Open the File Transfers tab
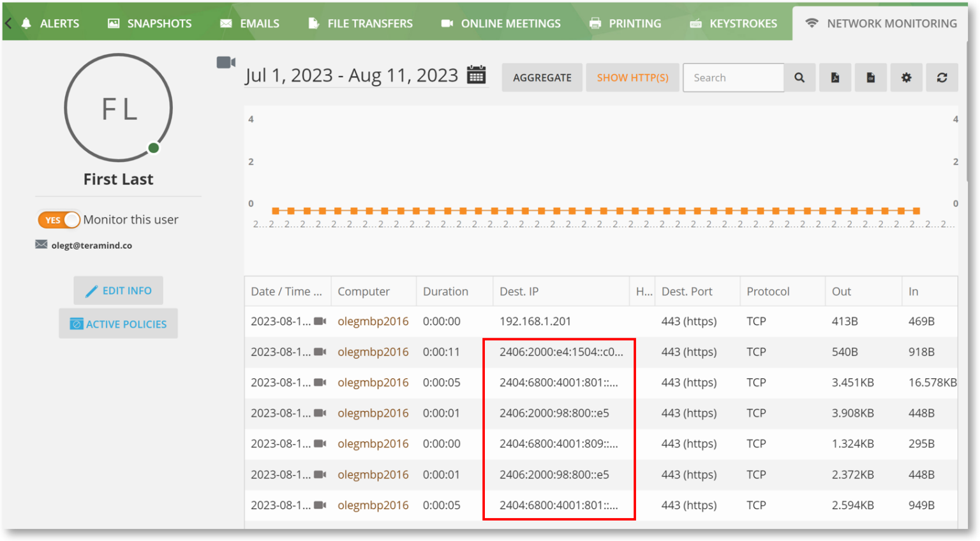This screenshot has width=980, height=541. click(360, 24)
